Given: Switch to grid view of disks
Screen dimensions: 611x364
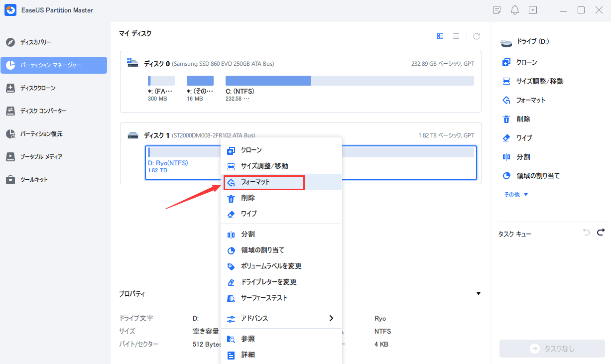Looking at the screenshot, I should (440, 36).
